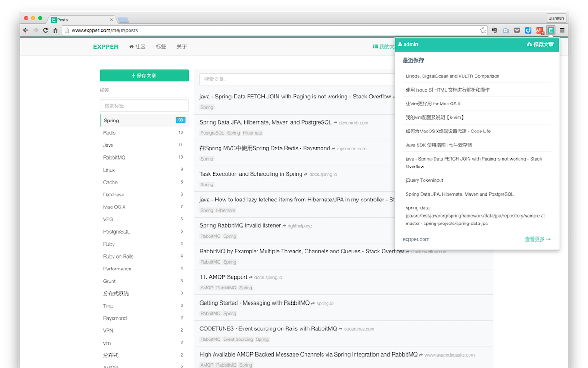Toggle the green Expper extension icon
This screenshot has width=588, height=368.
pyautogui.click(x=550, y=30)
